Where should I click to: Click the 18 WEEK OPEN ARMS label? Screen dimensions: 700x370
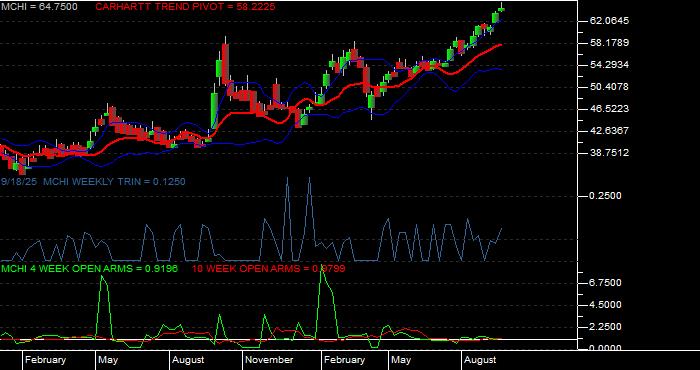point(268,269)
